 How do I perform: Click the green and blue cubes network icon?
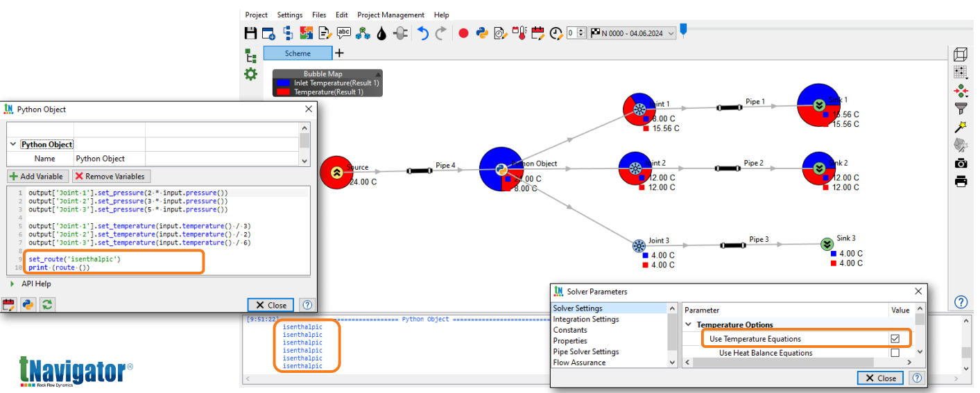click(363, 33)
